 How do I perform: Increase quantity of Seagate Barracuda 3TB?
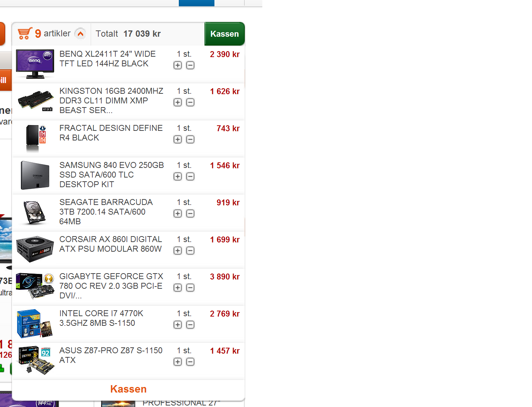pyautogui.click(x=178, y=214)
